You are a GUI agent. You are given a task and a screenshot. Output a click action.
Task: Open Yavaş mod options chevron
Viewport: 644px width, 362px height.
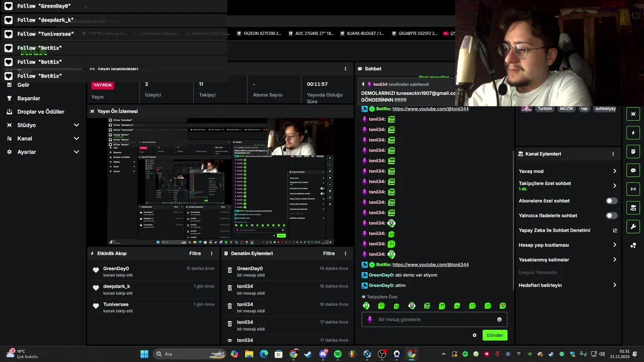[x=614, y=171]
